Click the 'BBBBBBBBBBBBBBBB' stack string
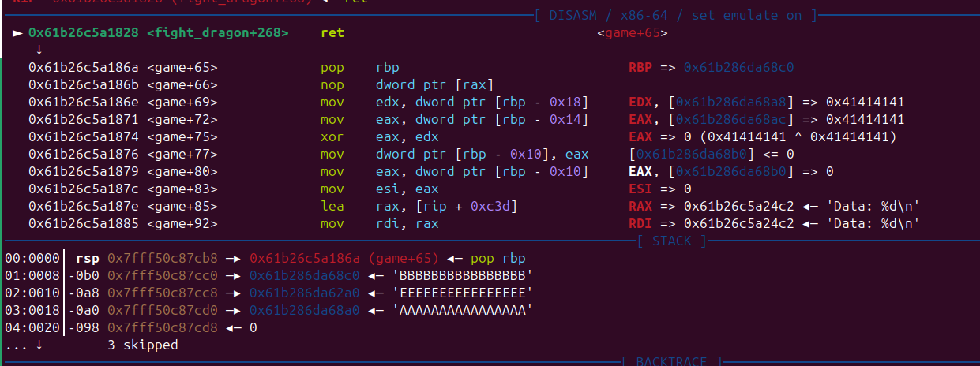The image size is (980, 366). [462, 276]
